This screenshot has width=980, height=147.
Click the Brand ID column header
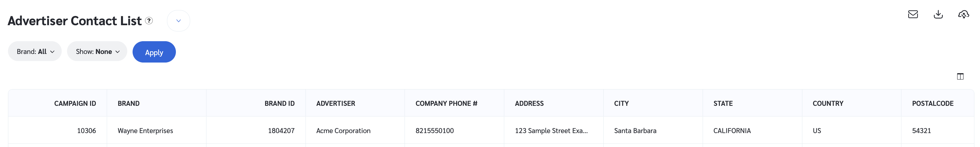coord(279,103)
